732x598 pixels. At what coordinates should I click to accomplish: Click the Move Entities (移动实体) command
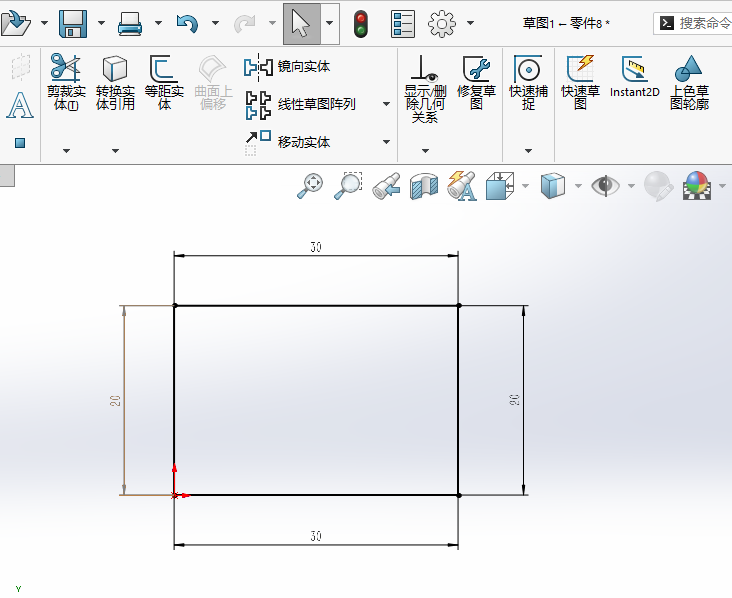[303, 141]
